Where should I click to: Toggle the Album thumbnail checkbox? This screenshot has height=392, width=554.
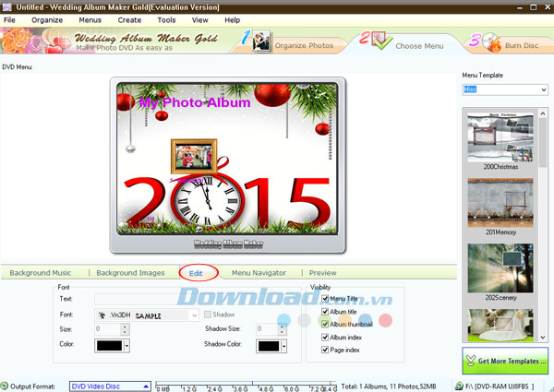point(325,324)
